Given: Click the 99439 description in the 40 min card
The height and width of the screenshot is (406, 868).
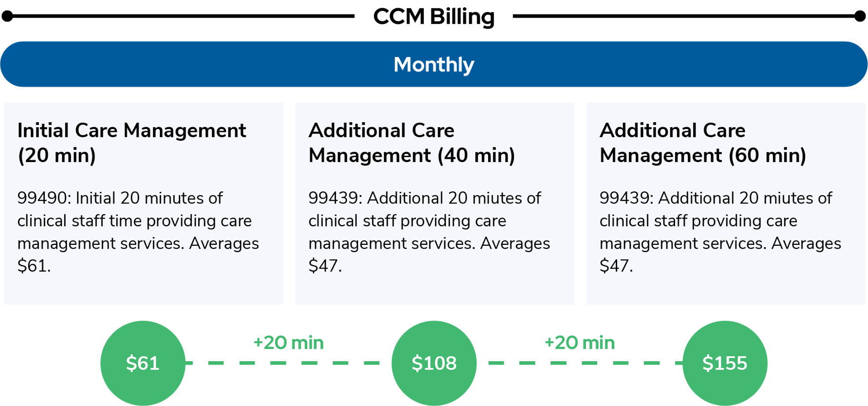Looking at the screenshot, I should (x=429, y=221).
